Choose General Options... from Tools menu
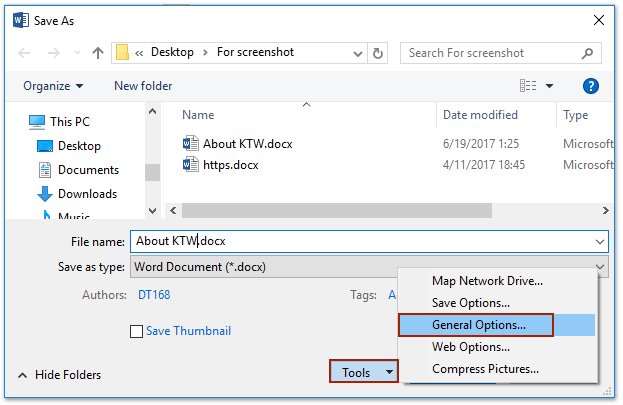Viewport: 623px width, 405px height. click(x=497, y=325)
